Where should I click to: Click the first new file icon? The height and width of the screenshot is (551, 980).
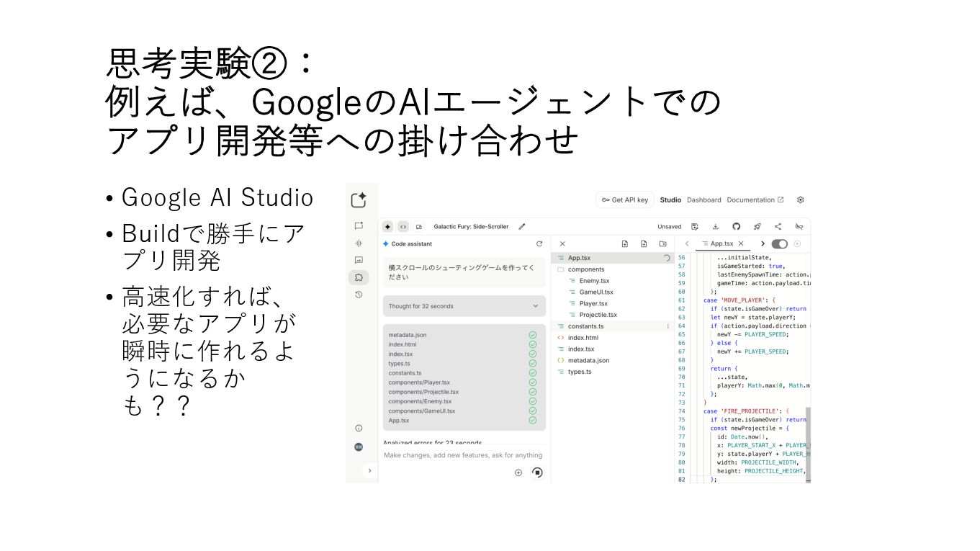pos(625,243)
